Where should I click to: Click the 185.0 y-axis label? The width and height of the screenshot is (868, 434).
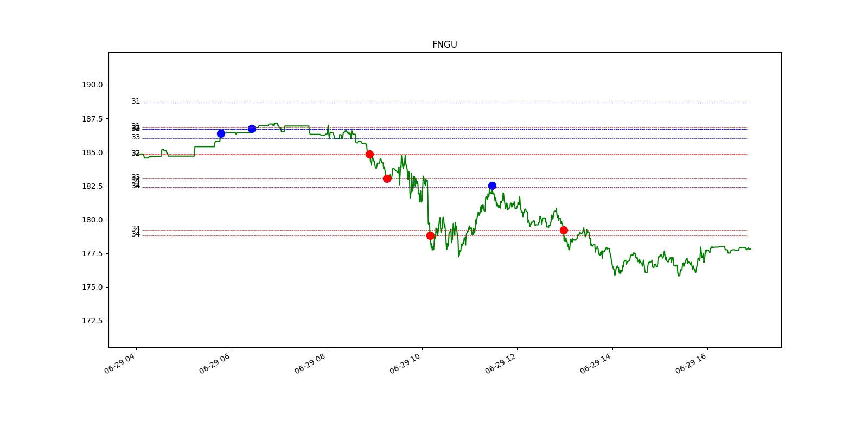click(92, 152)
